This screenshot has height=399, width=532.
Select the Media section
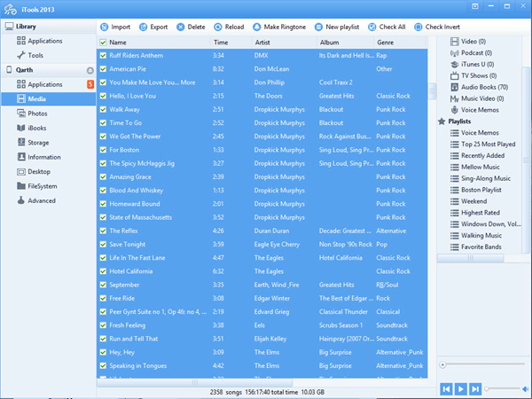coord(49,99)
